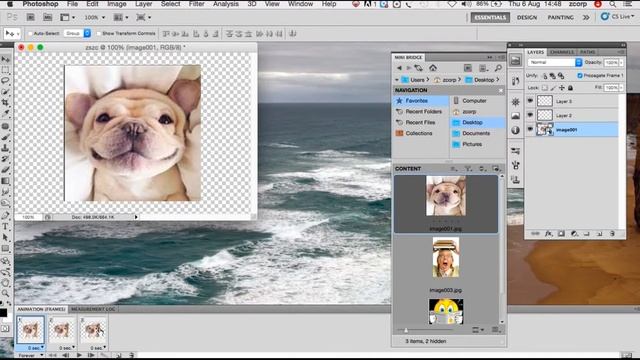Toggle the Propagate Frame 1 checkbox
Image resolution: width=640 pixels, height=360 pixels.
coord(580,76)
